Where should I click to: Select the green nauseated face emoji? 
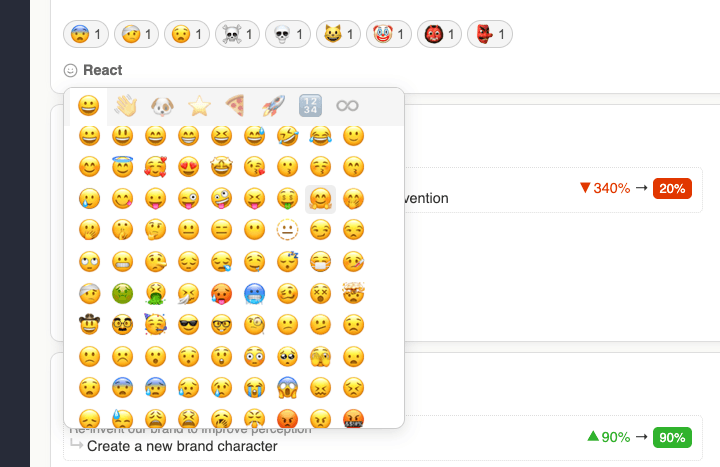[123, 294]
